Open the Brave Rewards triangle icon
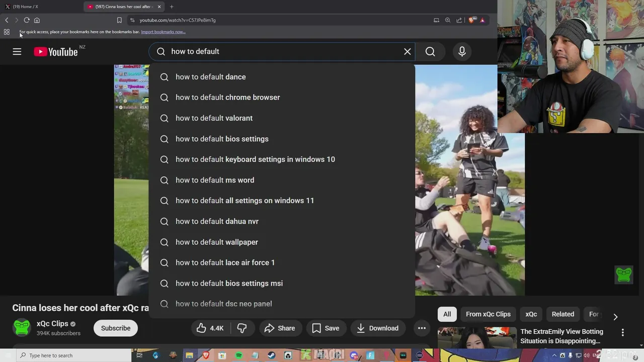This screenshot has height=362, width=644. pyautogui.click(x=482, y=20)
